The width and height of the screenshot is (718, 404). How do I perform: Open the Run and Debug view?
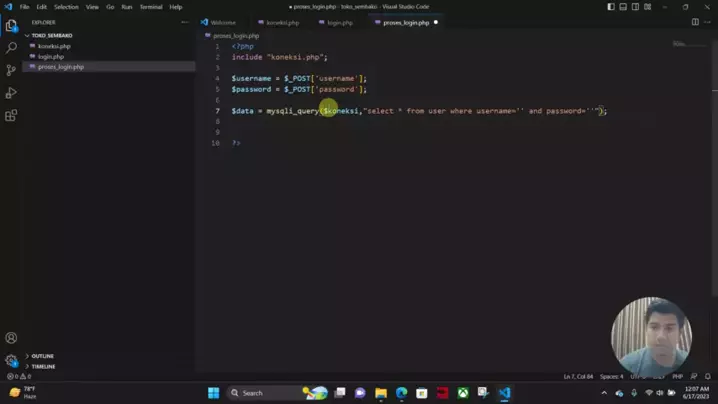pos(12,93)
